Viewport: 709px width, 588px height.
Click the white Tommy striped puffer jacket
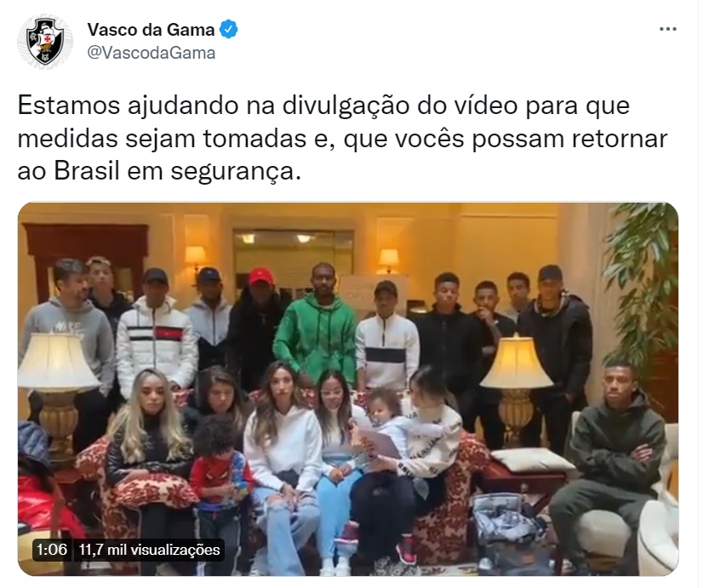[157, 344]
